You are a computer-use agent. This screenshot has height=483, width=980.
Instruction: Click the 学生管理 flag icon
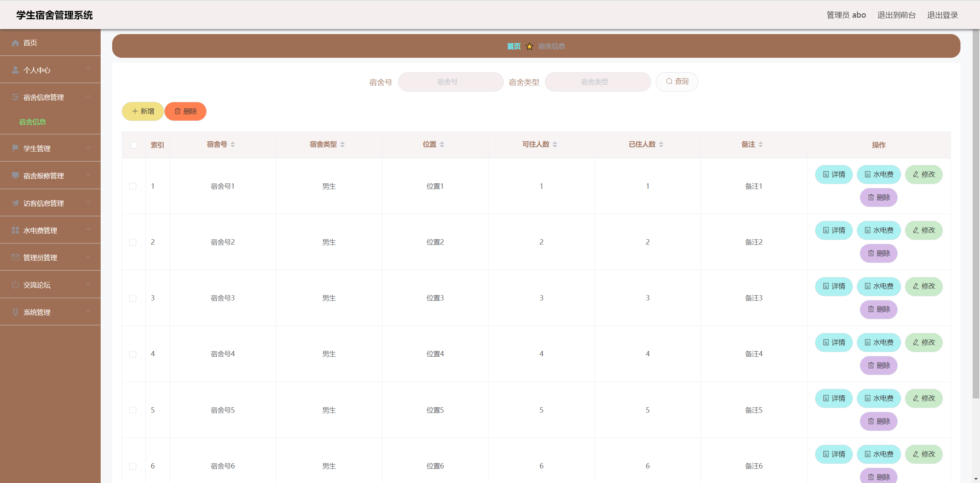(15, 148)
